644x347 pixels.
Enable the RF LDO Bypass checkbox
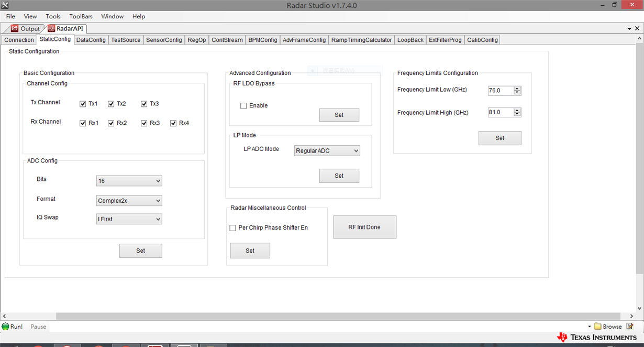[x=243, y=106]
